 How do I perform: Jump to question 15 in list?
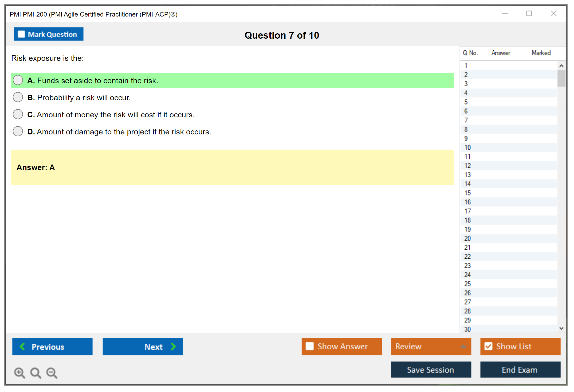click(467, 193)
